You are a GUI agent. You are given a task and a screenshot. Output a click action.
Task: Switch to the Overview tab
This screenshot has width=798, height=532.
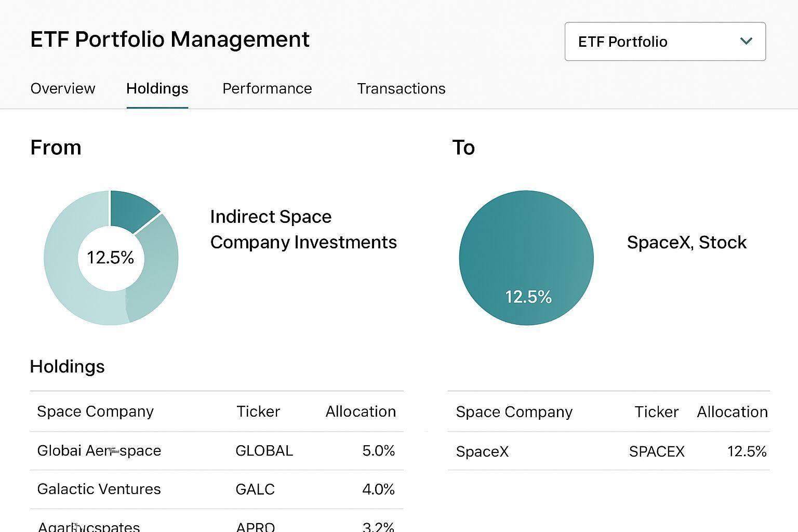[x=63, y=88]
